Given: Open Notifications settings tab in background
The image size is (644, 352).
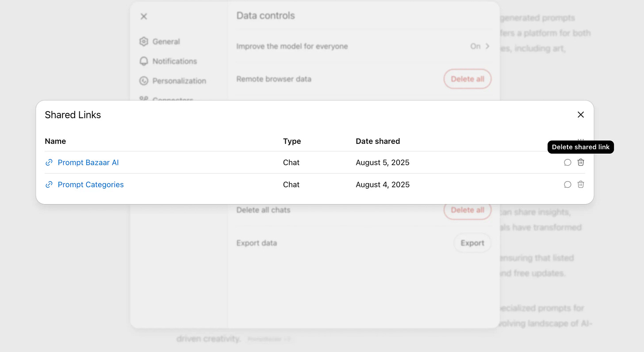Looking at the screenshot, I should tap(168, 61).
